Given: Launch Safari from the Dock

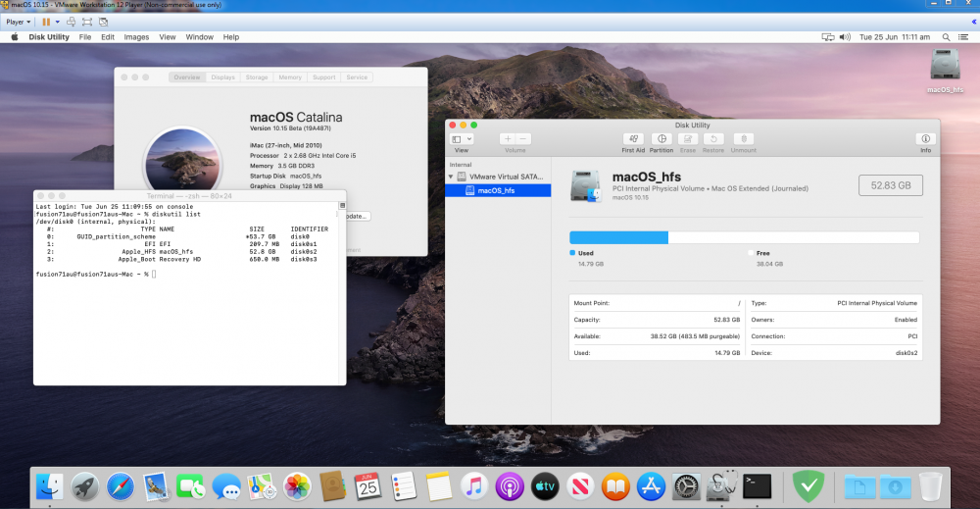Looking at the screenshot, I should [x=120, y=485].
